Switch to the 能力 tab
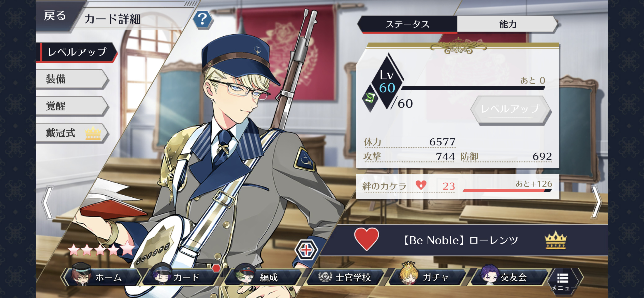Screen dimensions: 644x298 [x=507, y=24]
